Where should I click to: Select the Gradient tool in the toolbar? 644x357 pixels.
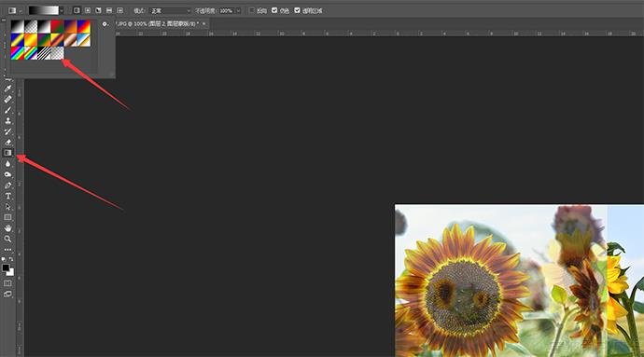pos(7,153)
